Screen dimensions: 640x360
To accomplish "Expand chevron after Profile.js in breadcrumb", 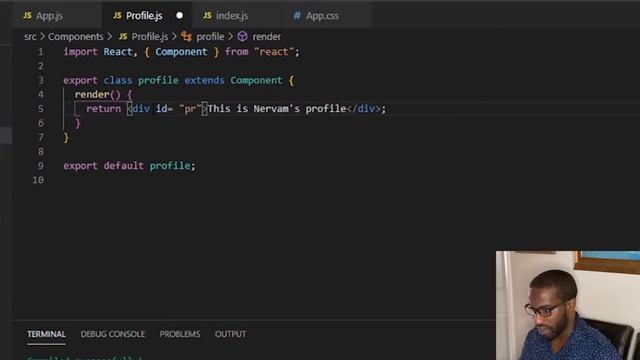I will point(174,37).
